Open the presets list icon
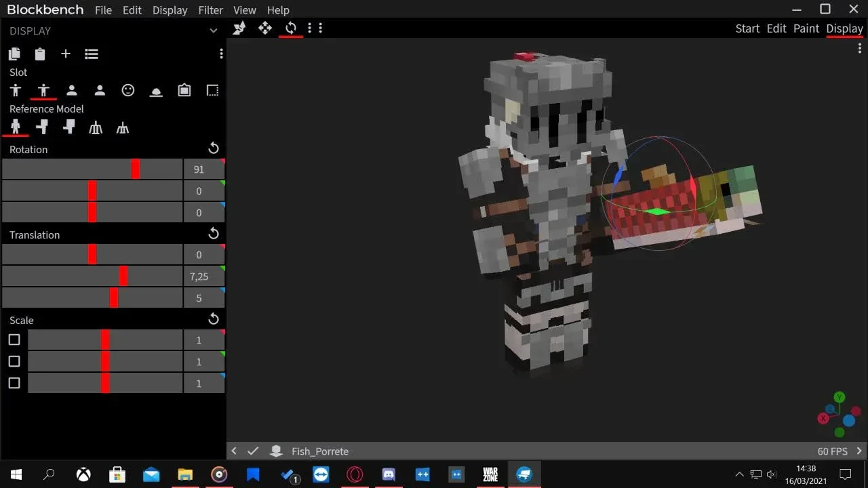 (92, 54)
